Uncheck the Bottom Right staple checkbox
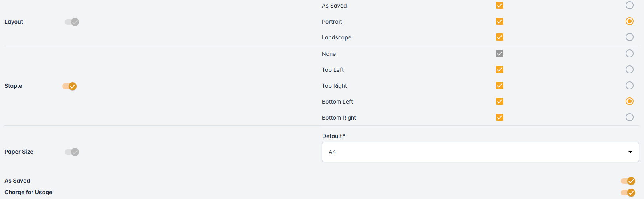644x199 pixels. [x=500, y=117]
